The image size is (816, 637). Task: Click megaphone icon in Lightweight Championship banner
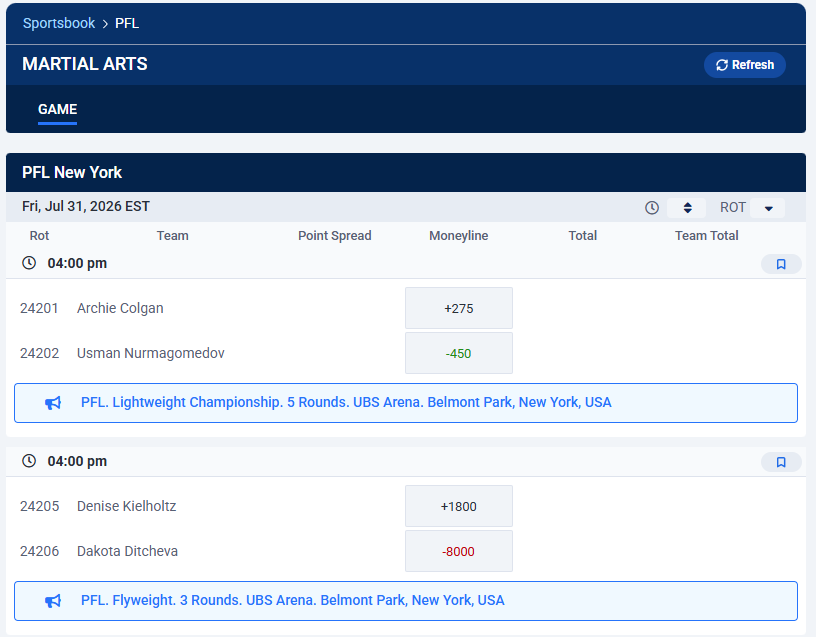(53, 403)
